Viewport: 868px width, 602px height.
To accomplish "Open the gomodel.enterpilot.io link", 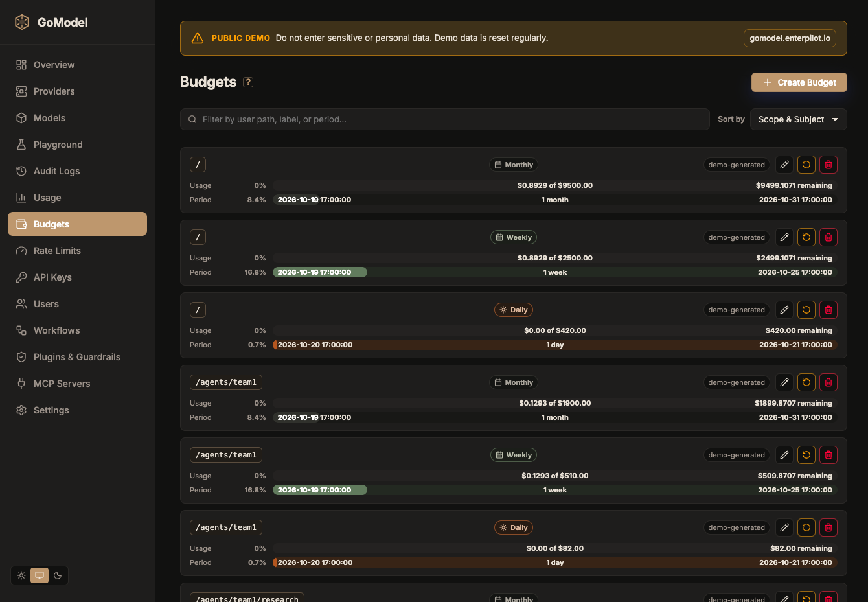I will click(790, 38).
